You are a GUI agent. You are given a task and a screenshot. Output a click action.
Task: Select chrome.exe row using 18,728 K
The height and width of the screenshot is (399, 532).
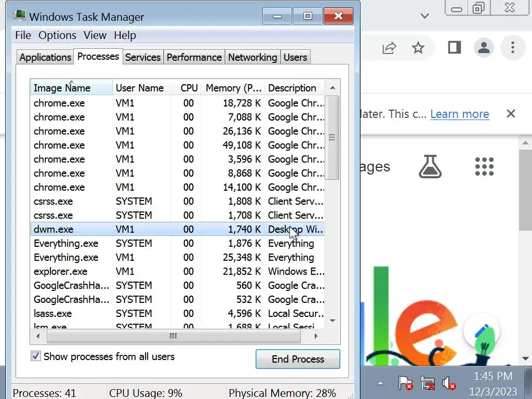click(178, 103)
